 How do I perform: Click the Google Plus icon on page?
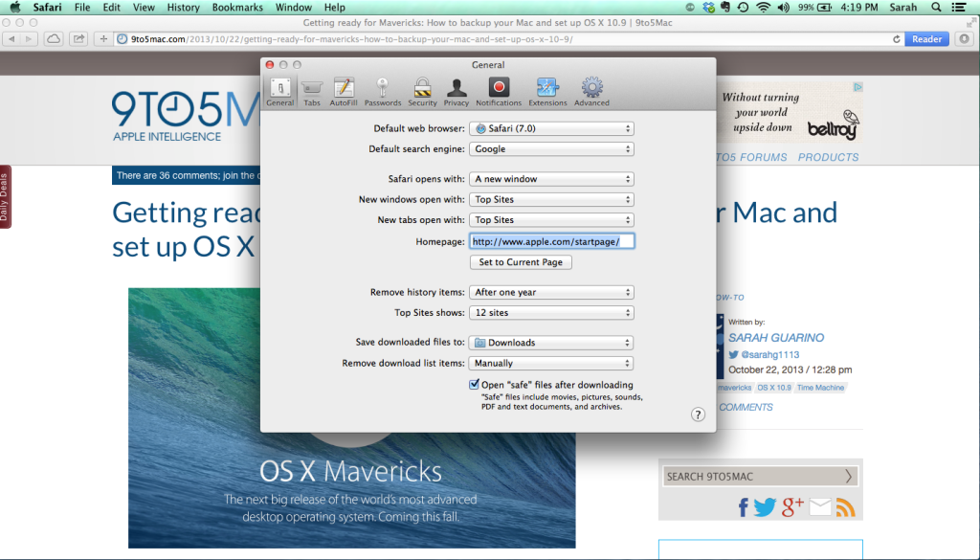pyautogui.click(x=791, y=507)
